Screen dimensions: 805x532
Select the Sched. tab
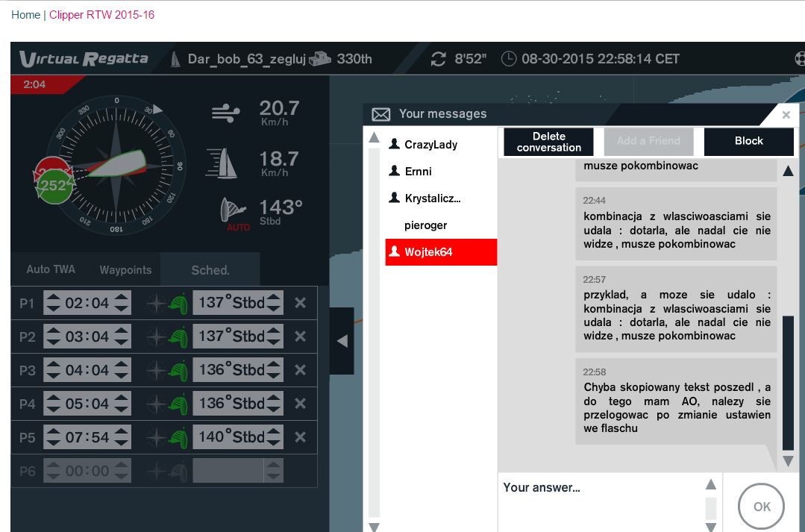tap(210, 269)
